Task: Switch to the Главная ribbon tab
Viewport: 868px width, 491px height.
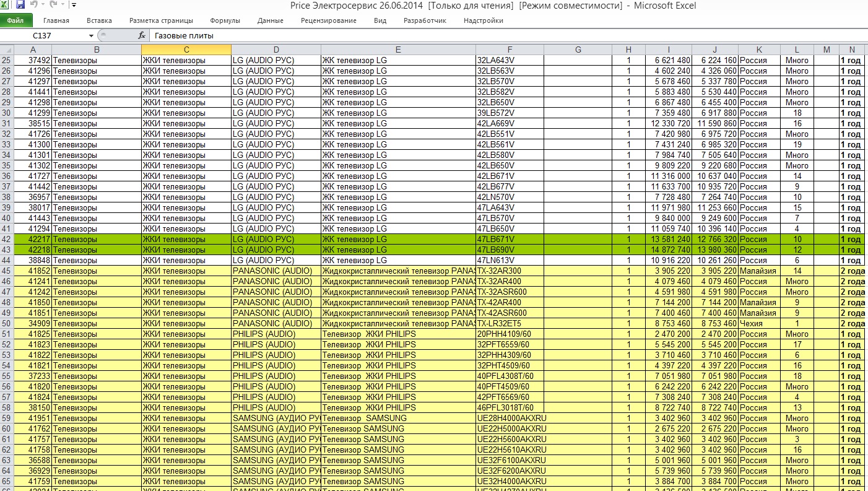Action: tap(56, 20)
